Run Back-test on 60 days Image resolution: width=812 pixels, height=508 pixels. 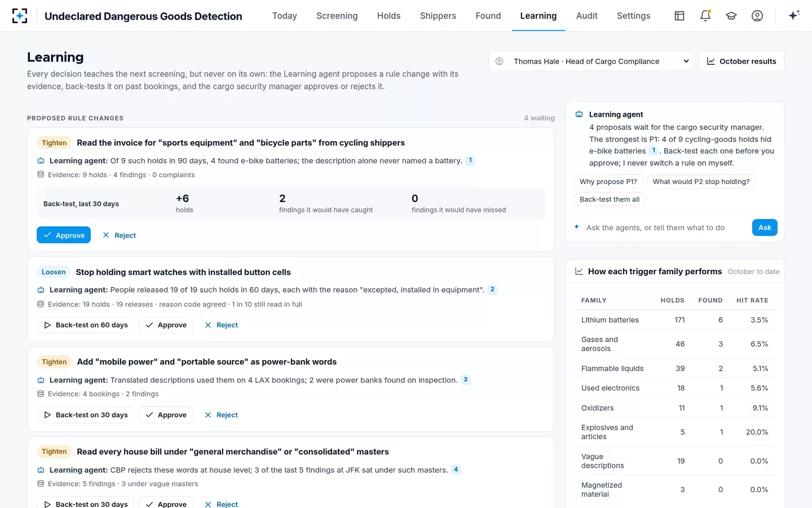[86, 325]
